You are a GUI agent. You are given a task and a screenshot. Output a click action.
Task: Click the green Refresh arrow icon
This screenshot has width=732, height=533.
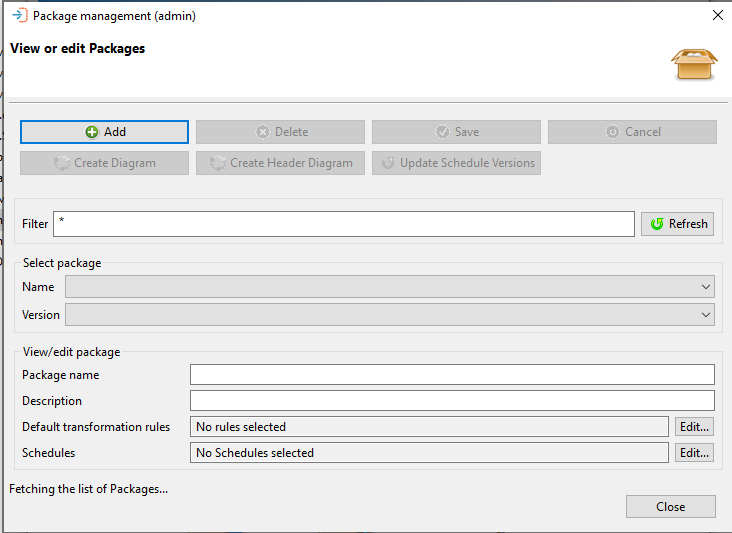657,224
